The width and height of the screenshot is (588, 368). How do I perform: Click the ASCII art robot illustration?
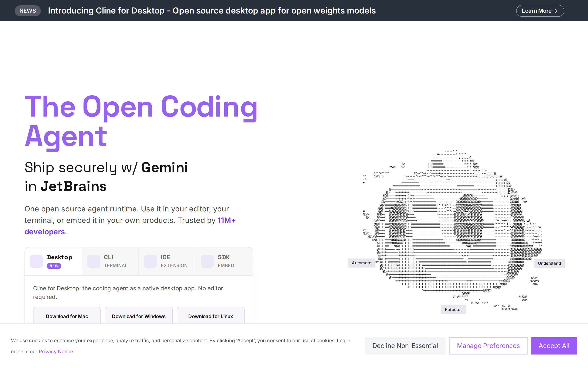pyautogui.click(x=452, y=230)
